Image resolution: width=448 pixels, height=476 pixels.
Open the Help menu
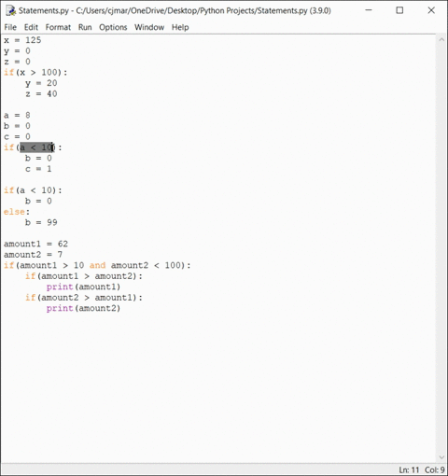coord(180,27)
